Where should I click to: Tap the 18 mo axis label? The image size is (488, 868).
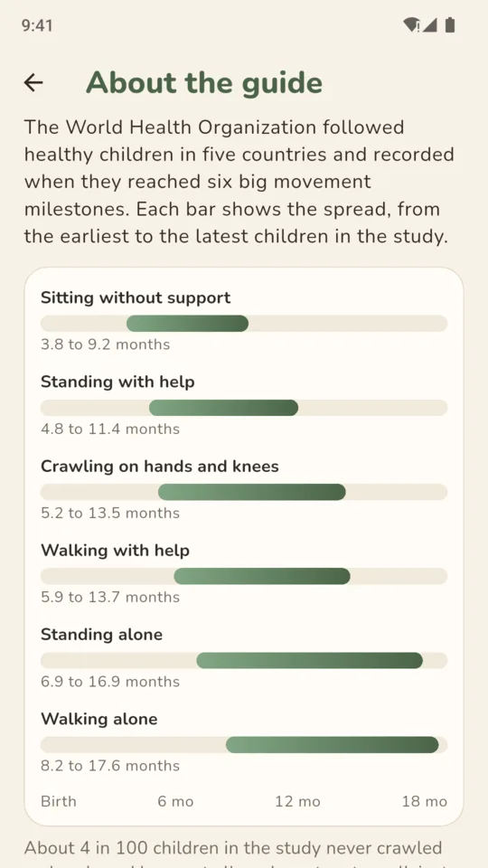(425, 802)
